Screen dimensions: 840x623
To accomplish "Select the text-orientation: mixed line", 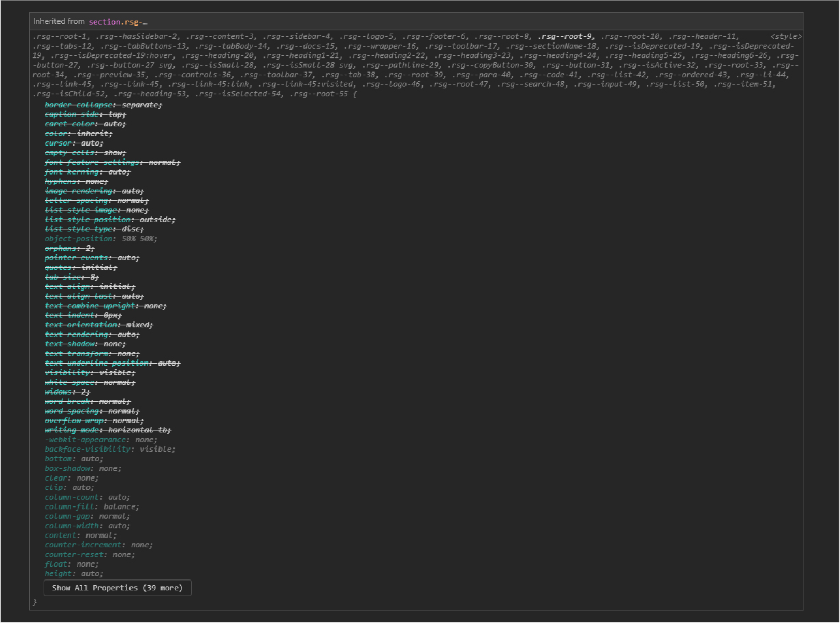I will 99,325.
